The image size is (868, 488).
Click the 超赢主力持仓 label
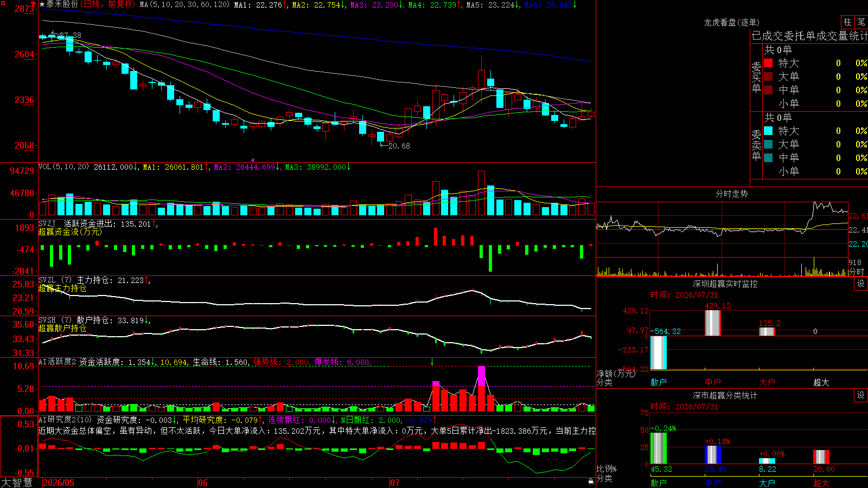[x=62, y=288]
